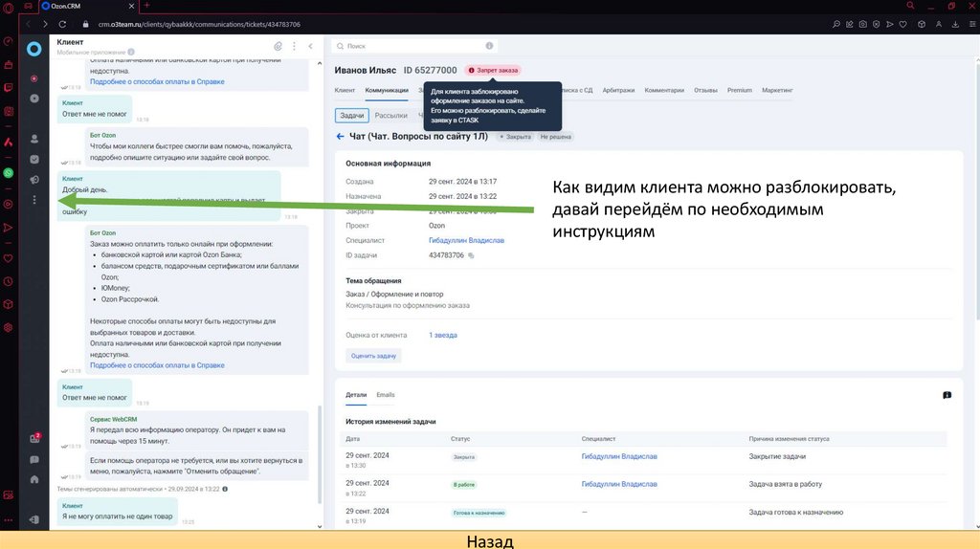Open the notifications icon with red badge

pos(34,438)
